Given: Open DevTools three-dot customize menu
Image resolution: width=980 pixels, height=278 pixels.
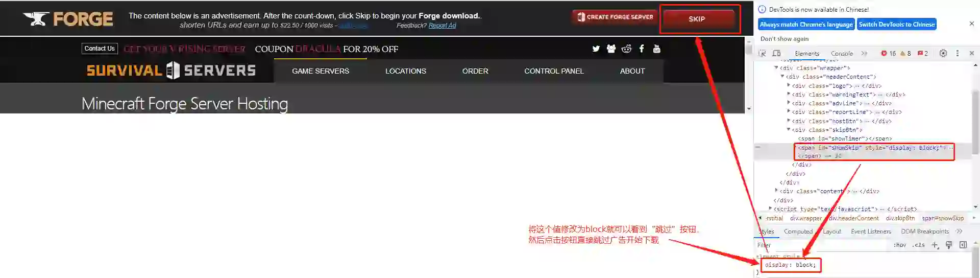Looking at the screenshot, I should (x=958, y=53).
